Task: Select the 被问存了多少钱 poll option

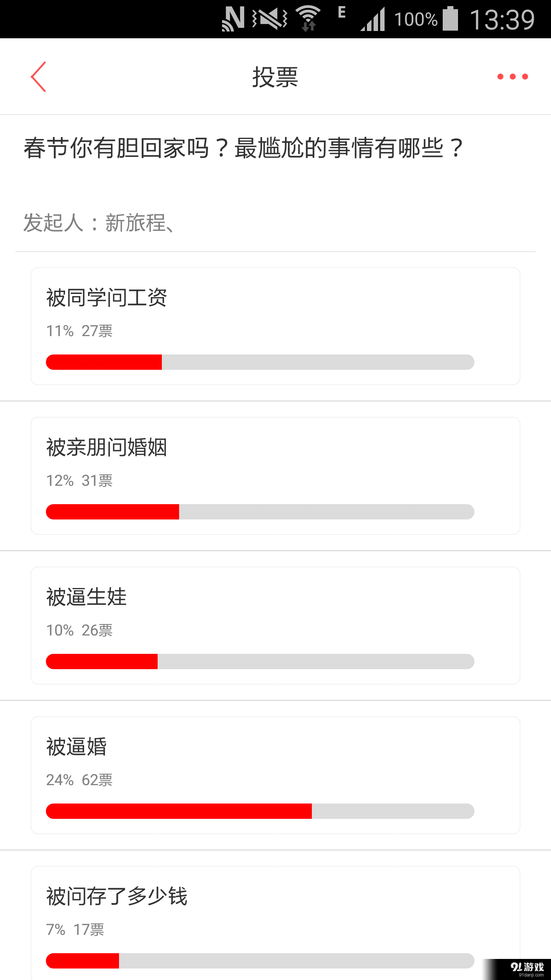Action: 275,923
